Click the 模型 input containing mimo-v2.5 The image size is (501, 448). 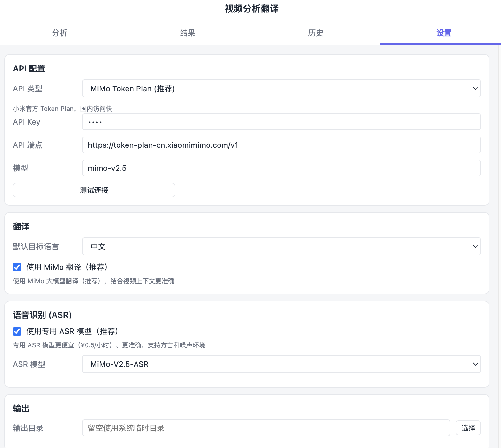click(282, 168)
